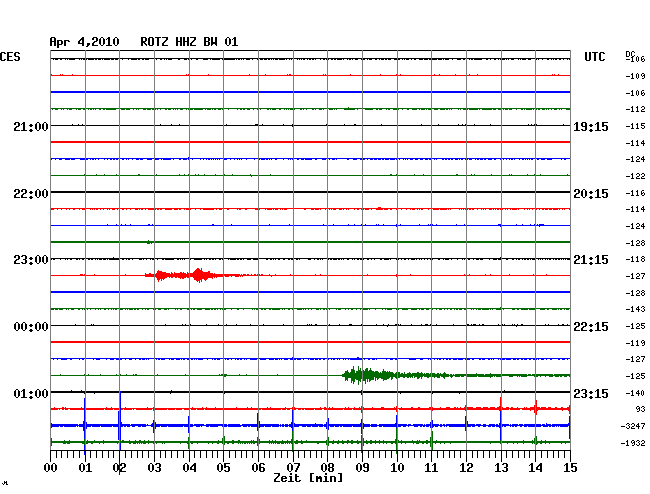The height and width of the screenshot is (494, 650).
Task: Click the "23:00" local time label
Action: 31,260
